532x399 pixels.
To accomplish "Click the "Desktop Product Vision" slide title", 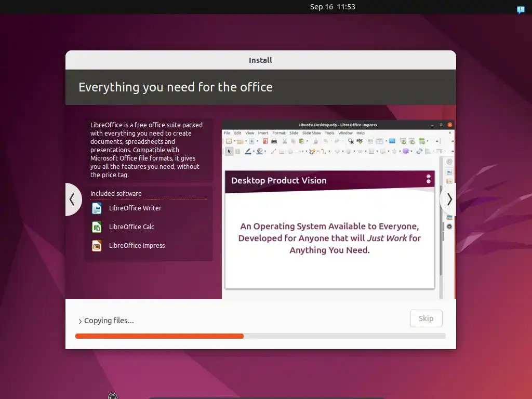I will click(279, 180).
